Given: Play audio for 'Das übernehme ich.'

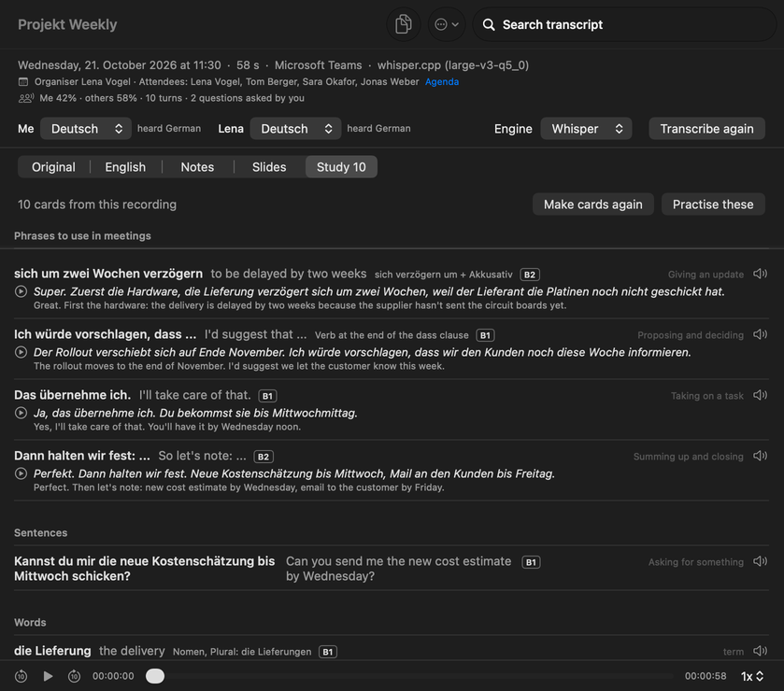Looking at the screenshot, I should [760, 395].
